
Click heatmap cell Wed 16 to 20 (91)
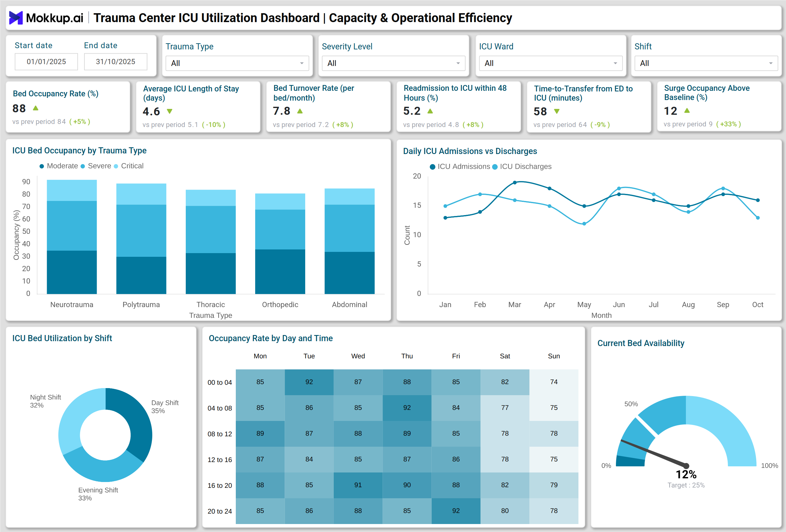click(358, 485)
